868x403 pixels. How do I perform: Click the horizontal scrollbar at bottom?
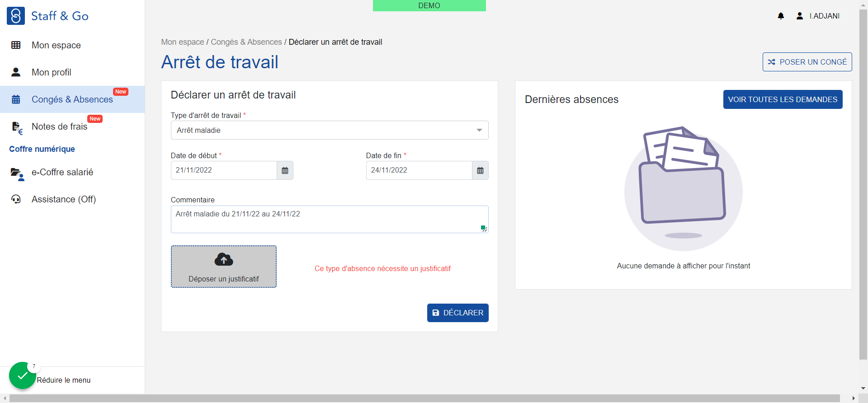pos(425,398)
